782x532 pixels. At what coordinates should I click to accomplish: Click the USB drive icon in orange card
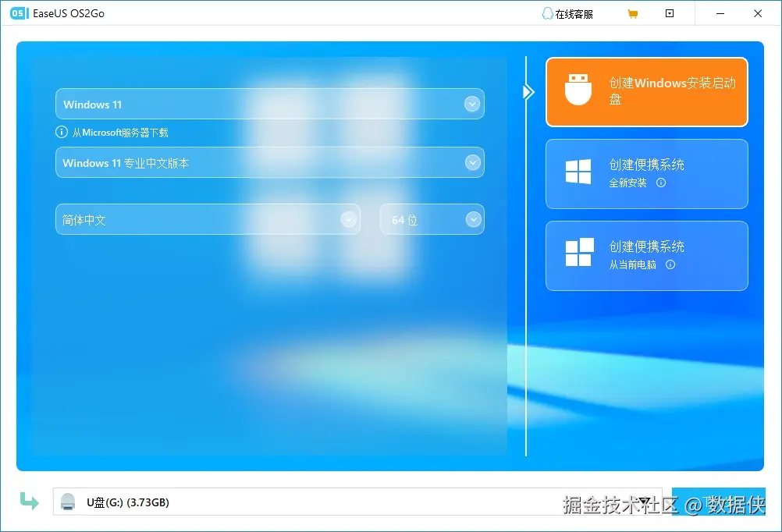(578, 89)
